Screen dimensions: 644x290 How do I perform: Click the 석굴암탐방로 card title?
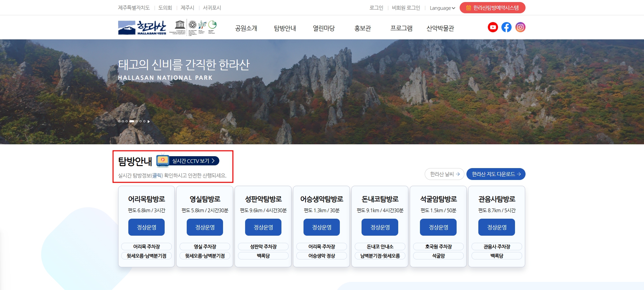(x=438, y=199)
